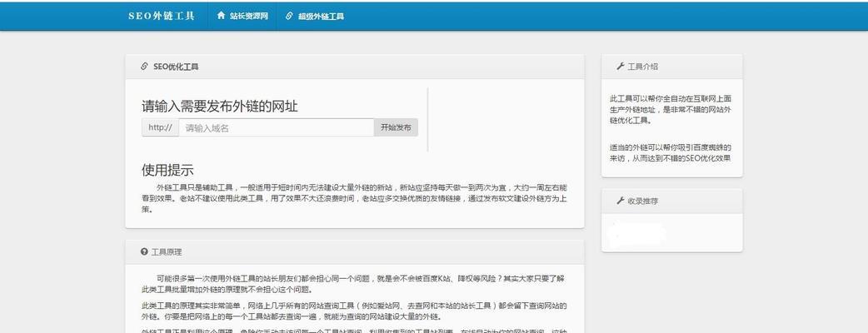Click paragraph starting 外链工具只是辅助工具
Screen dimensions: 868x333
(x=354, y=199)
